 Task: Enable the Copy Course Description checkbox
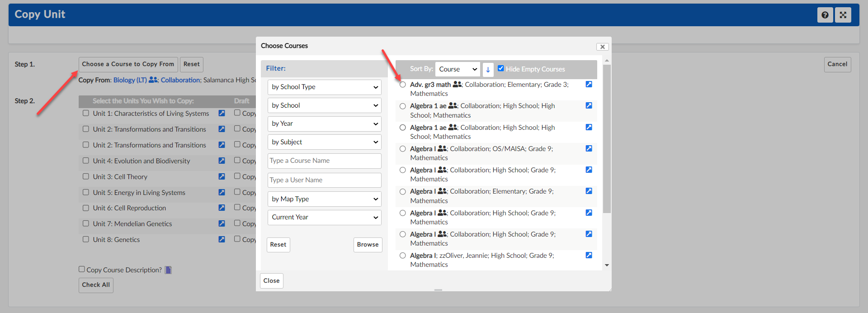82,269
